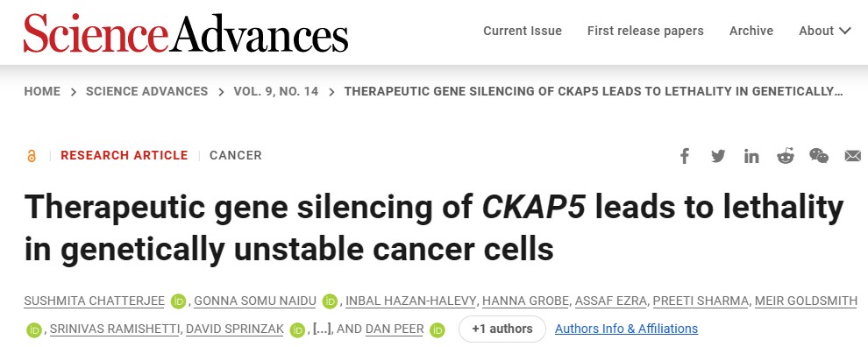Open the Archive menu item
Screen dimensions: 868x347
point(751,31)
